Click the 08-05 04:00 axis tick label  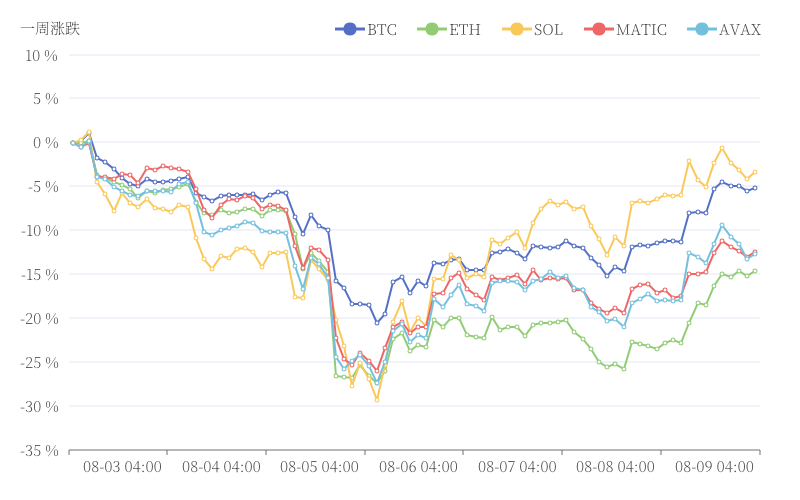[x=320, y=467]
